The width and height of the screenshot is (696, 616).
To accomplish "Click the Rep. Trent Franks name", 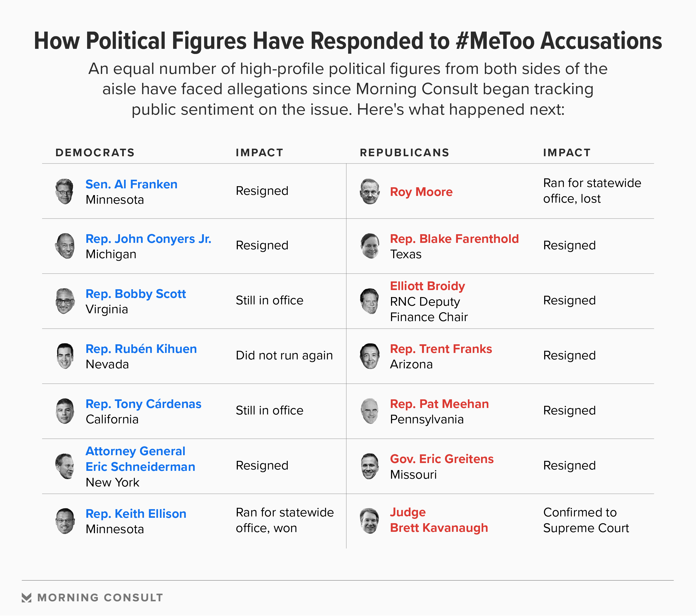I will coord(441,349).
